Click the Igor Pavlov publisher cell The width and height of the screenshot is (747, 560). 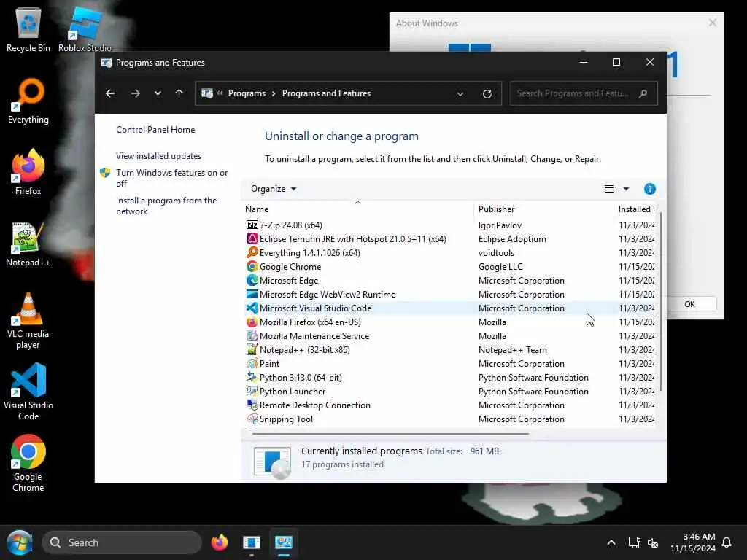[x=500, y=225]
